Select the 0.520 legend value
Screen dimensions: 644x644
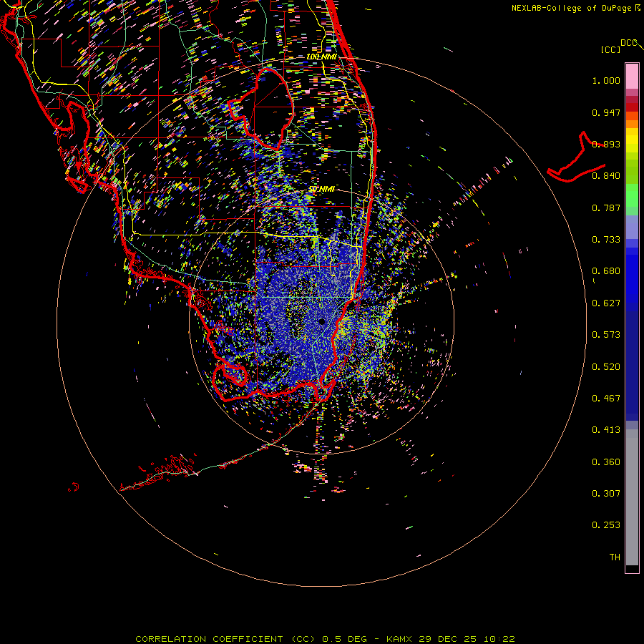[x=606, y=367]
